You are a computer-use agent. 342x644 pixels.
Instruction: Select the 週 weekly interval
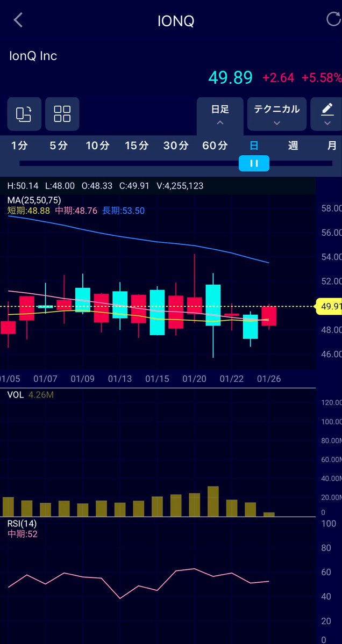tap(293, 146)
